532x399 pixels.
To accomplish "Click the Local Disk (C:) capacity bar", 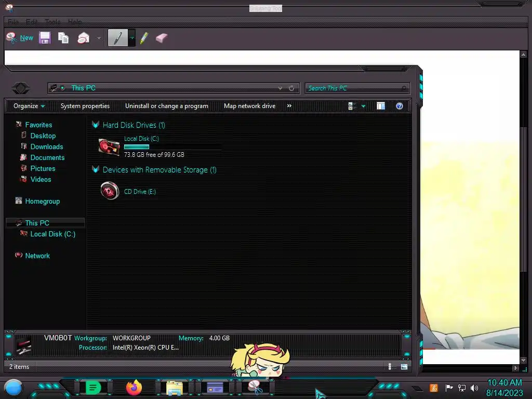I will point(172,147).
